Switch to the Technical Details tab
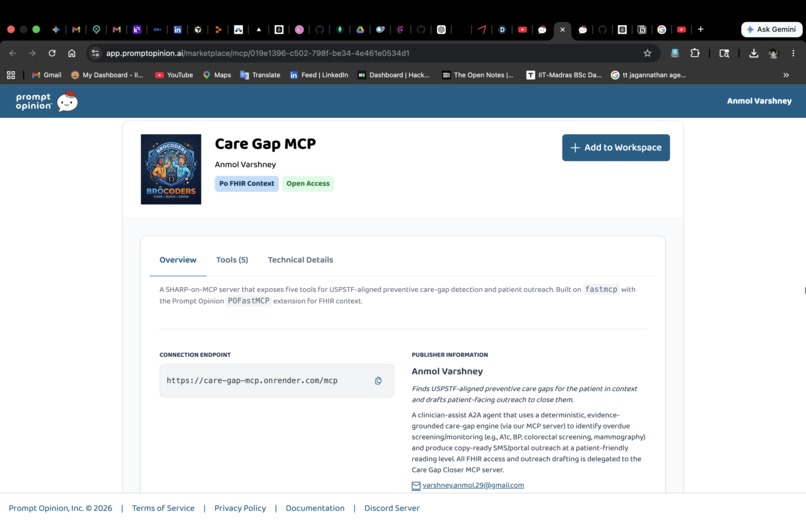Screen dimensions: 806x524 300,260
